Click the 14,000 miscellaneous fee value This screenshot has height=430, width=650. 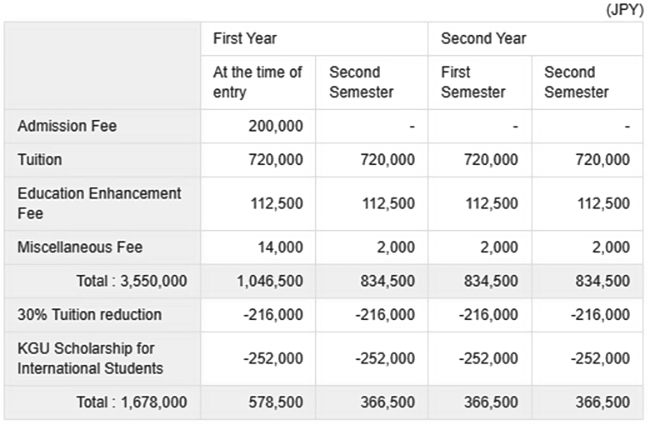point(280,248)
